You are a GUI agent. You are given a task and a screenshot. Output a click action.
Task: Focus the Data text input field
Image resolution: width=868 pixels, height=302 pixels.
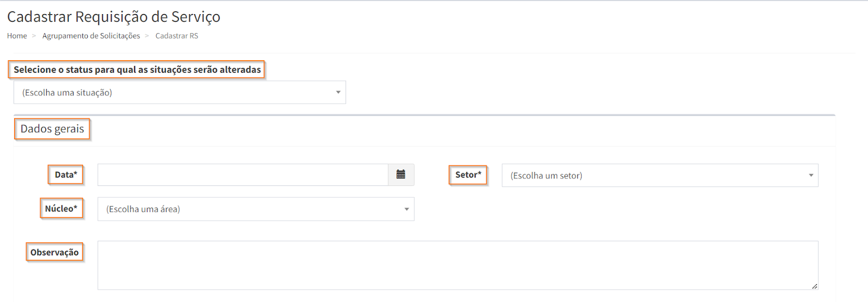point(242,175)
